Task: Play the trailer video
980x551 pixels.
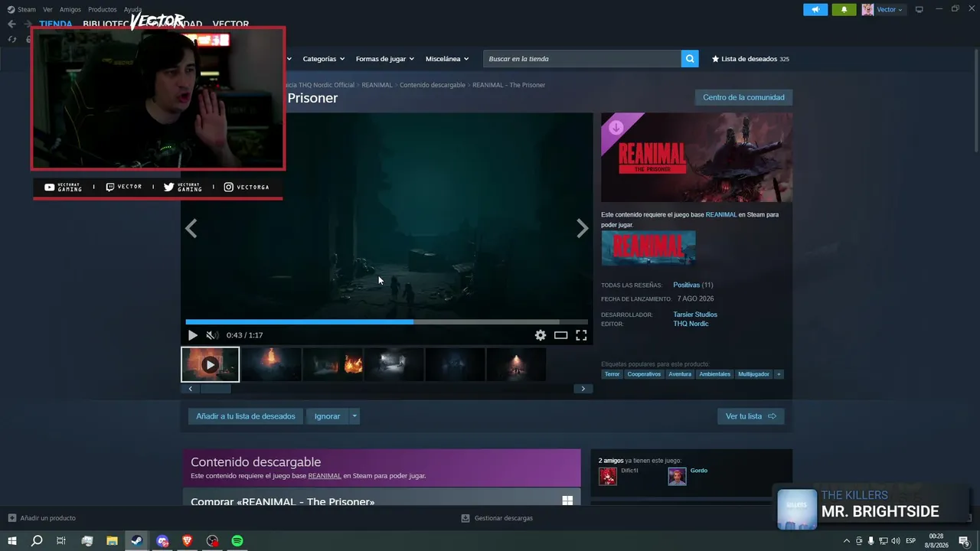Action: (x=192, y=335)
